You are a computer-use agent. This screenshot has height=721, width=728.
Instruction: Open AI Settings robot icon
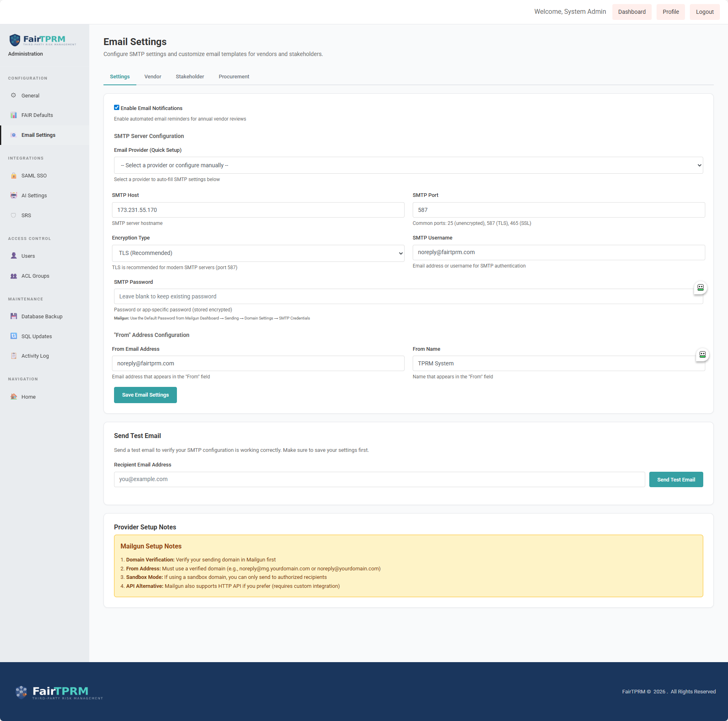13,196
